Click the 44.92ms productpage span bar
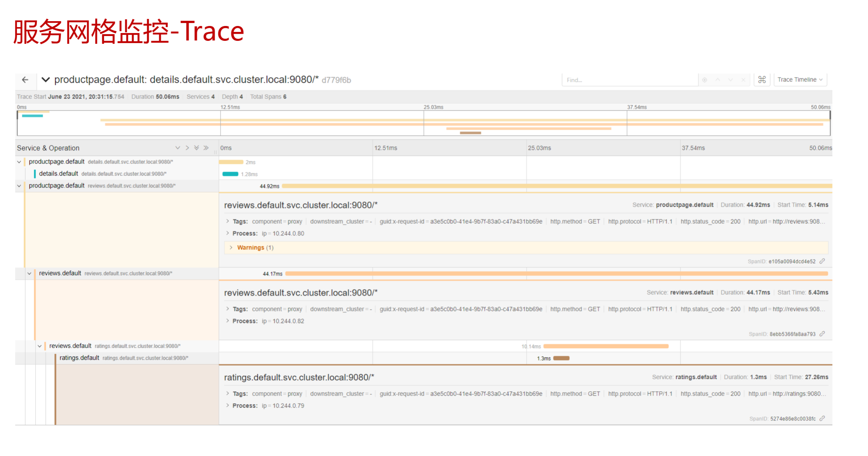The width and height of the screenshot is (868, 456). click(x=520, y=186)
